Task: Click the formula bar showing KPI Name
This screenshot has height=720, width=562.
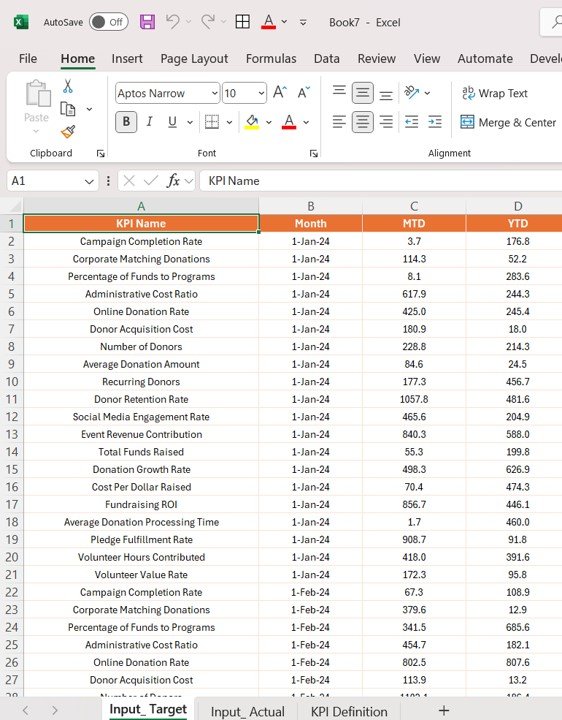Action: click(381, 181)
